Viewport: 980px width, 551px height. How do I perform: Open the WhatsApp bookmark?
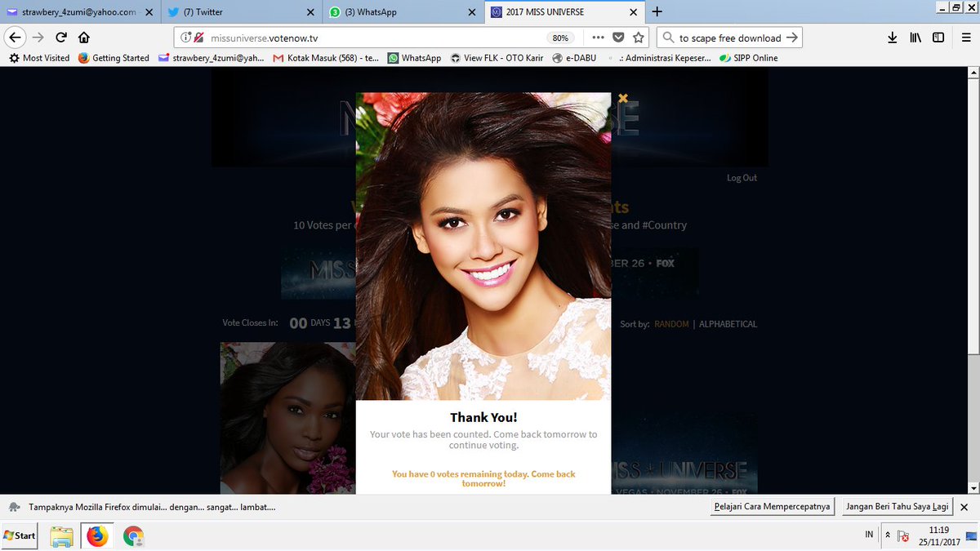click(x=414, y=58)
